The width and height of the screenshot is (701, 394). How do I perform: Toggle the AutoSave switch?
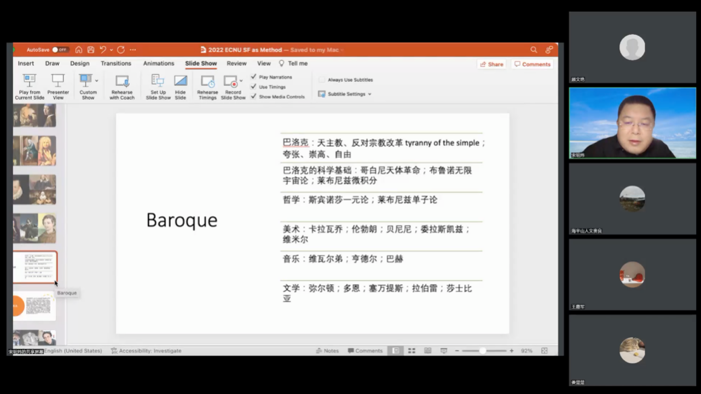point(60,50)
